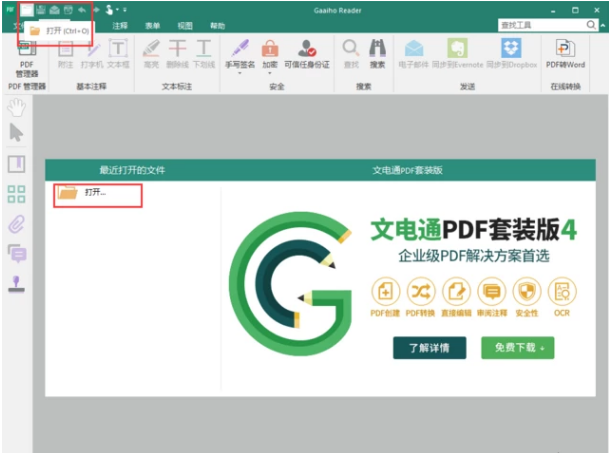
Task: Click the Save icon in quick access toolbar
Action: (41, 10)
